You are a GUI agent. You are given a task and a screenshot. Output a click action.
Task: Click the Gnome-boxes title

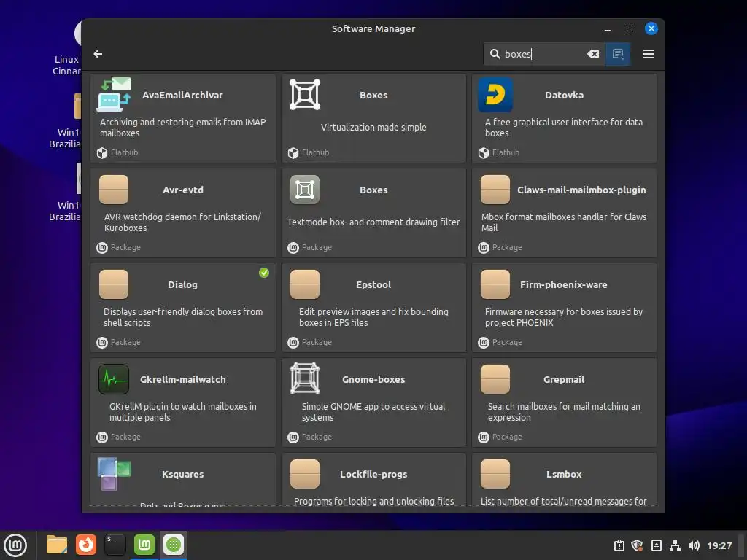click(373, 379)
